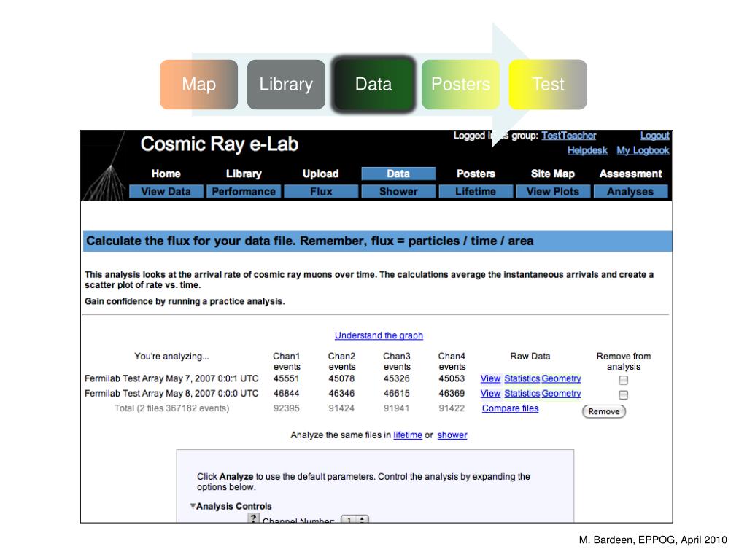The image size is (747, 560).
Task: Click the Channel Number help question-mark icon
Action: [x=254, y=518]
